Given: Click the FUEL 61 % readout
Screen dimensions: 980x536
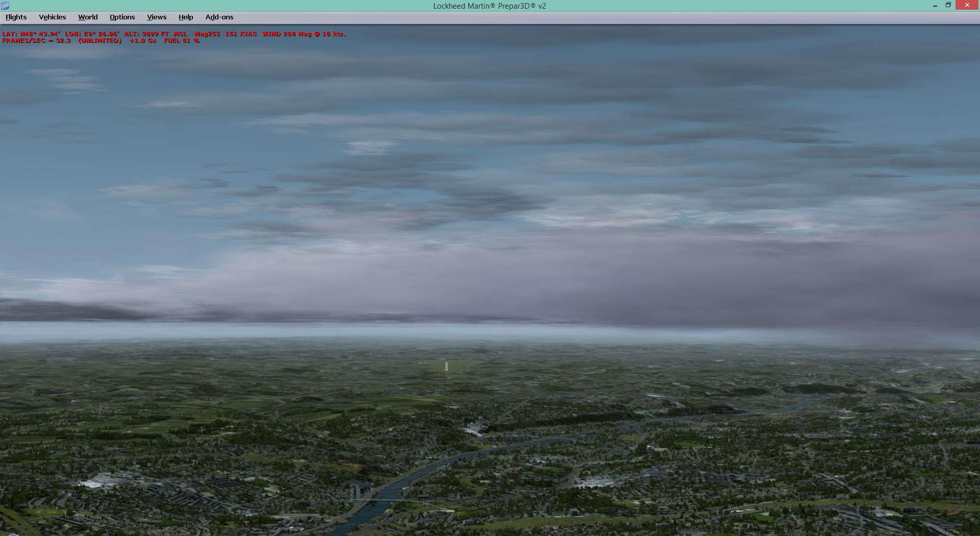Looking at the screenshot, I should 180,40.
